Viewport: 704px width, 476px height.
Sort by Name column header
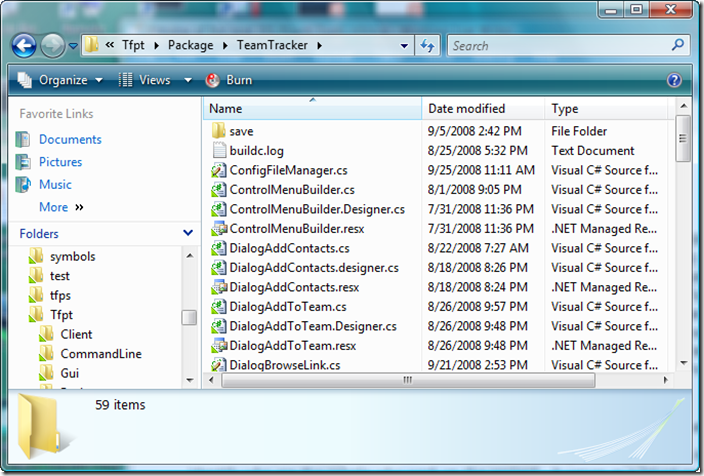point(312,109)
